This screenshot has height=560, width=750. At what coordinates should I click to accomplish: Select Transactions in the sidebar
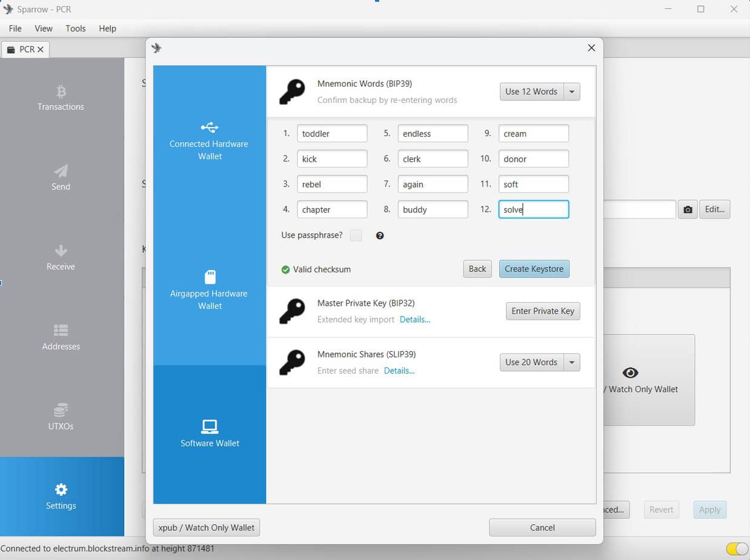coord(61,100)
